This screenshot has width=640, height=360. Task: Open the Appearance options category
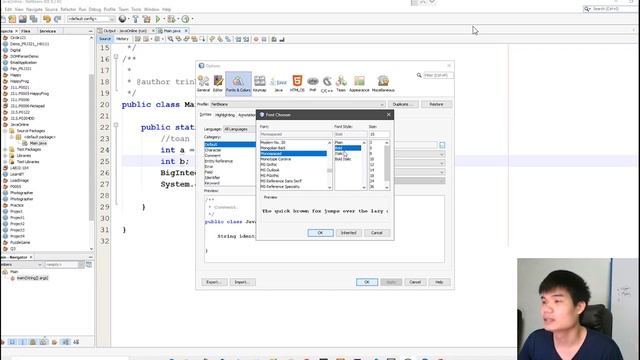359,84
